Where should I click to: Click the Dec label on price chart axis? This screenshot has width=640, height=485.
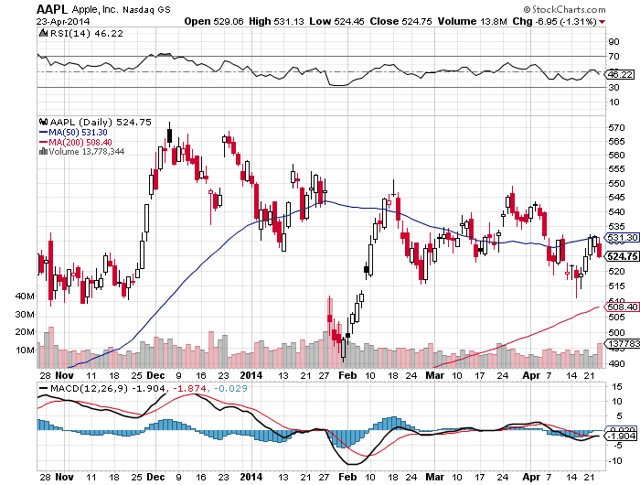(156, 376)
